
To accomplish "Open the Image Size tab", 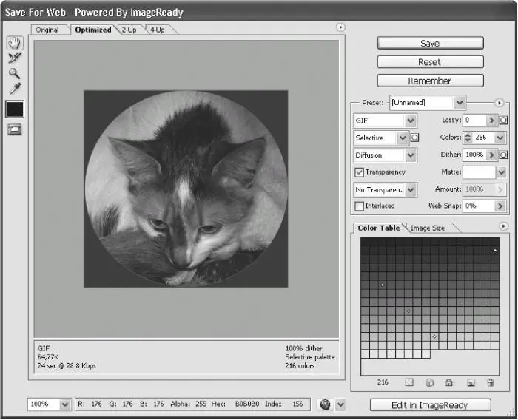I will [x=427, y=228].
